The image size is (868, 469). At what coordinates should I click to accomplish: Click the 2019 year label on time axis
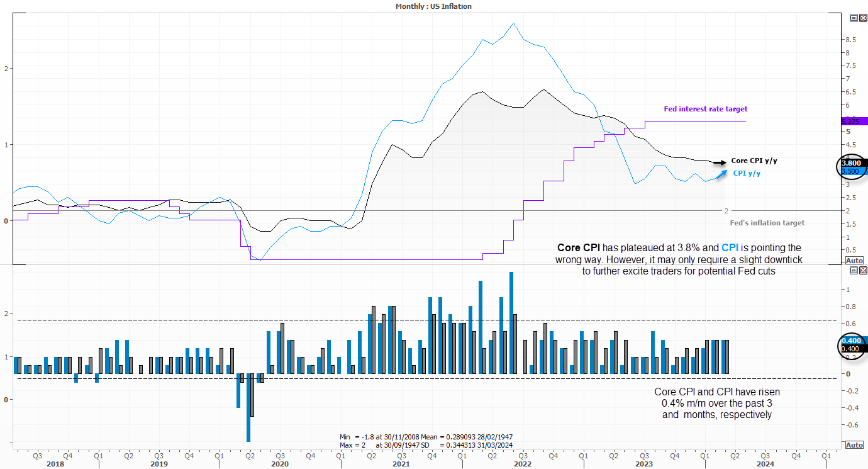click(159, 463)
